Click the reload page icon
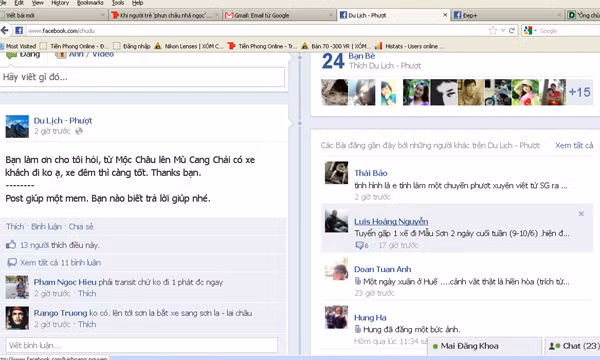 (512, 31)
